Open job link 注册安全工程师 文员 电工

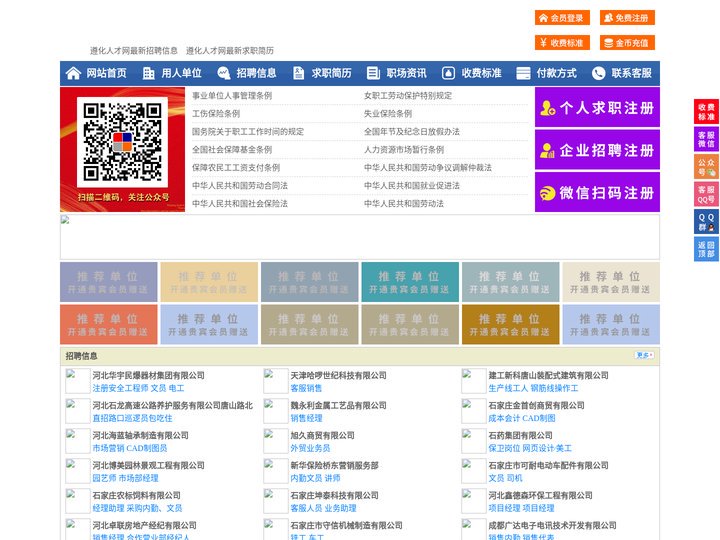point(138,388)
